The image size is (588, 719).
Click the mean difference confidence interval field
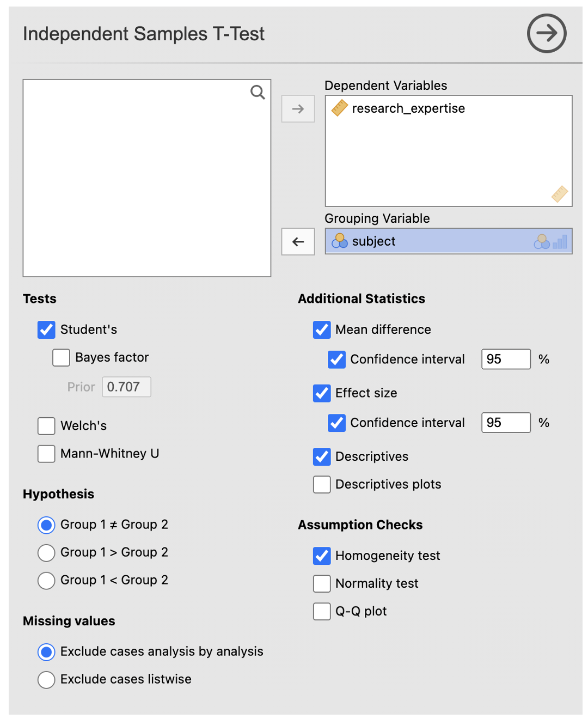coord(505,359)
